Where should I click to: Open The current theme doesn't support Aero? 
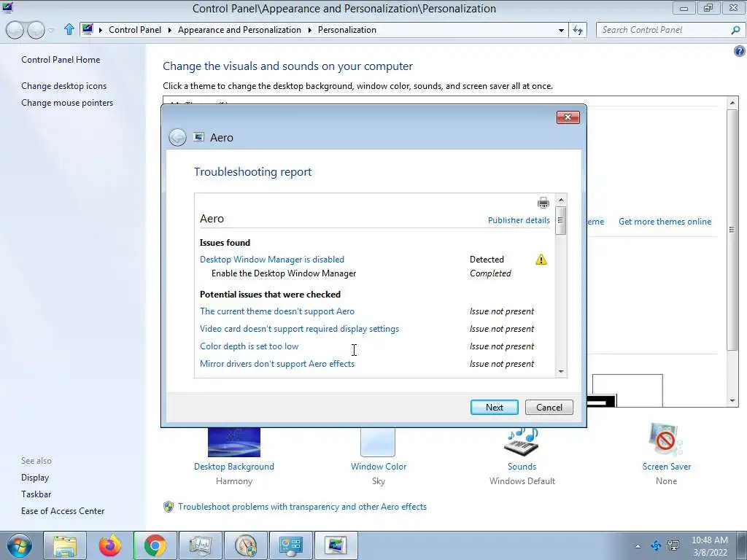pyautogui.click(x=277, y=311)
